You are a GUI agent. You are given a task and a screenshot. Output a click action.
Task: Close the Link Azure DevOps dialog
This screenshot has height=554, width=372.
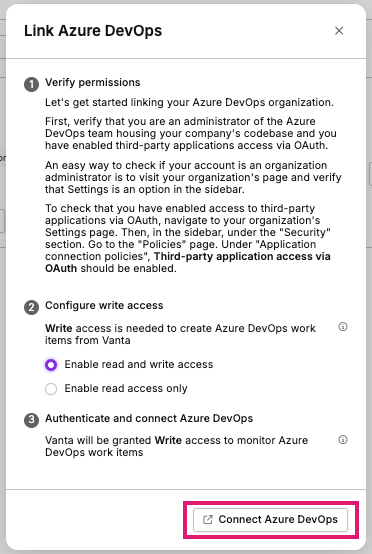point(339,31)
